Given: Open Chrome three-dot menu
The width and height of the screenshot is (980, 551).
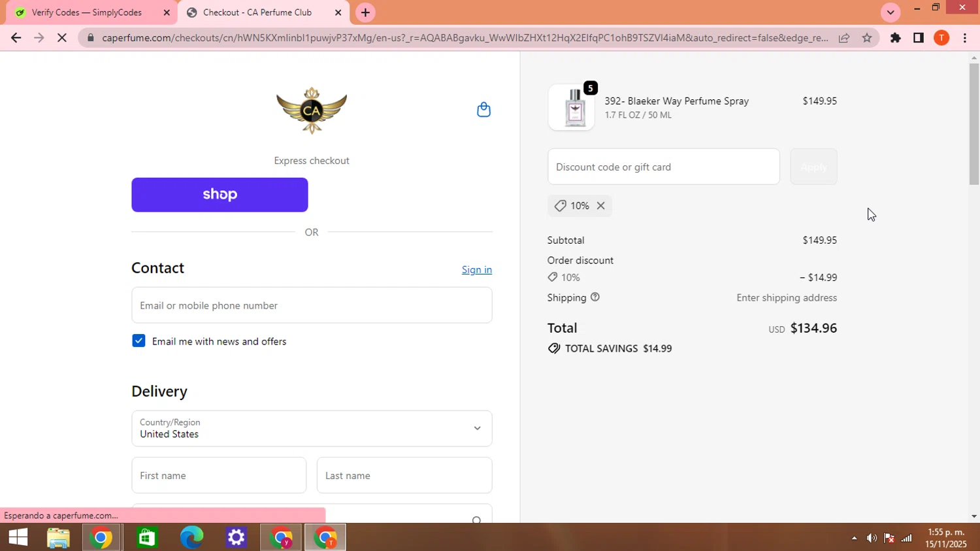Looking at the screenshot, I should pyautogui.click(x=965, y=38).
